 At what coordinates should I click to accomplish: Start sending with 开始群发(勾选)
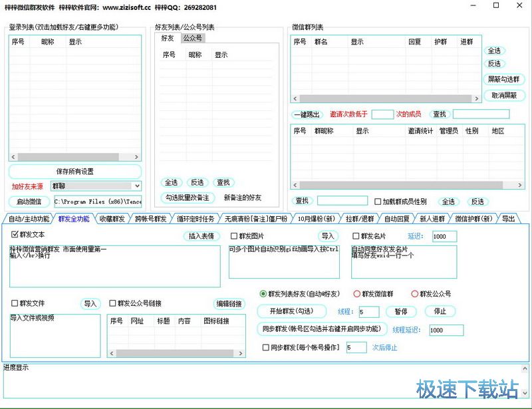(x=291, y=311)
